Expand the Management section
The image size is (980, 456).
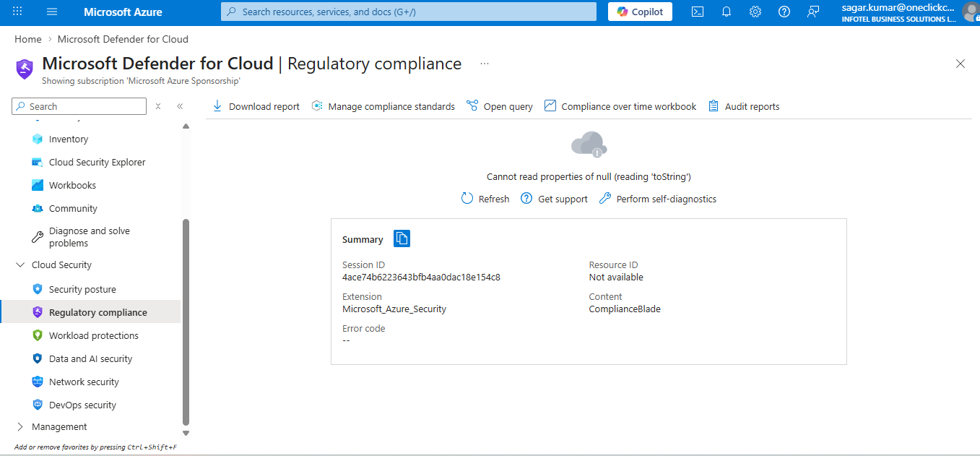pos(19,426)
